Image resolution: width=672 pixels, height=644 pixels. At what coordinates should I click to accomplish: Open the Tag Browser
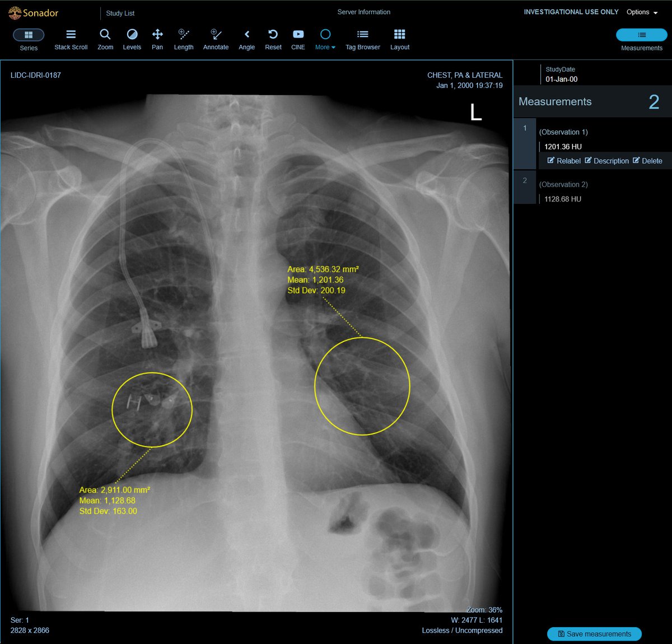point(362,37)
